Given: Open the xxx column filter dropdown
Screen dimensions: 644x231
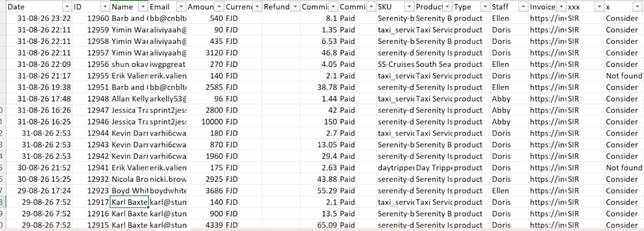Looking at the screenshot, I should point(600,6).
